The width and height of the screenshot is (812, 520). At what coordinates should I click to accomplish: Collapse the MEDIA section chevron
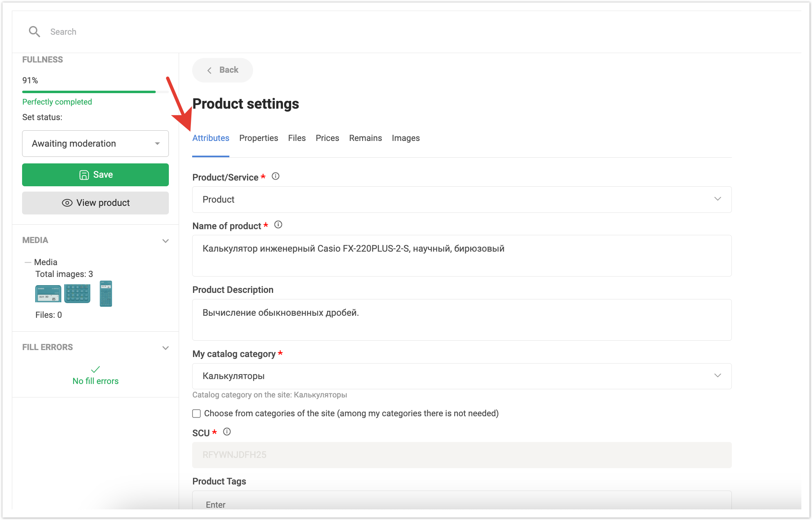point(166,241)
